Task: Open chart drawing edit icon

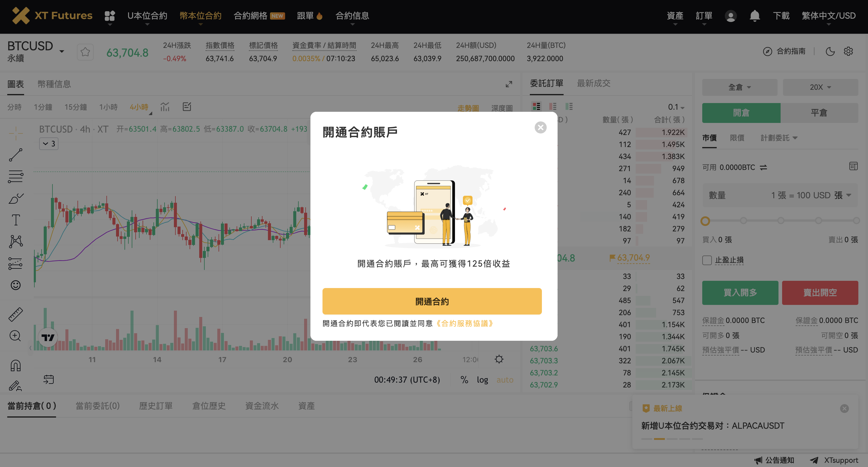Action: (187, 107)
